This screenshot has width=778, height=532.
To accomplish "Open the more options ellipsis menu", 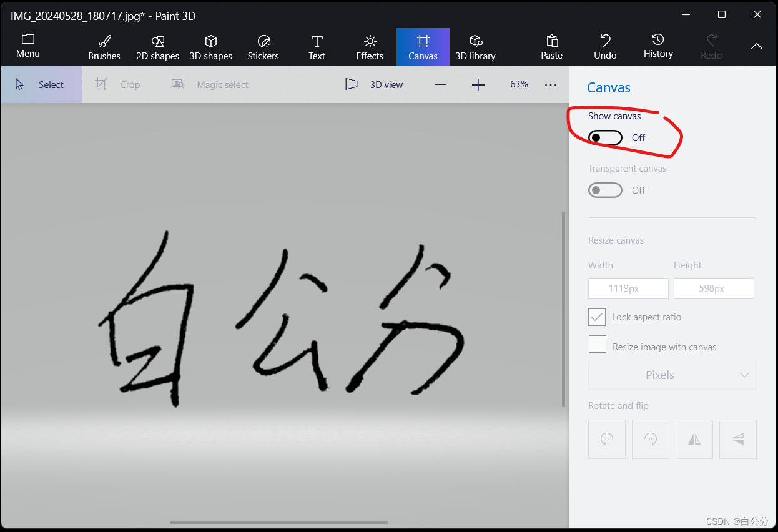I will pyautogui.click(x=551, y=84).
